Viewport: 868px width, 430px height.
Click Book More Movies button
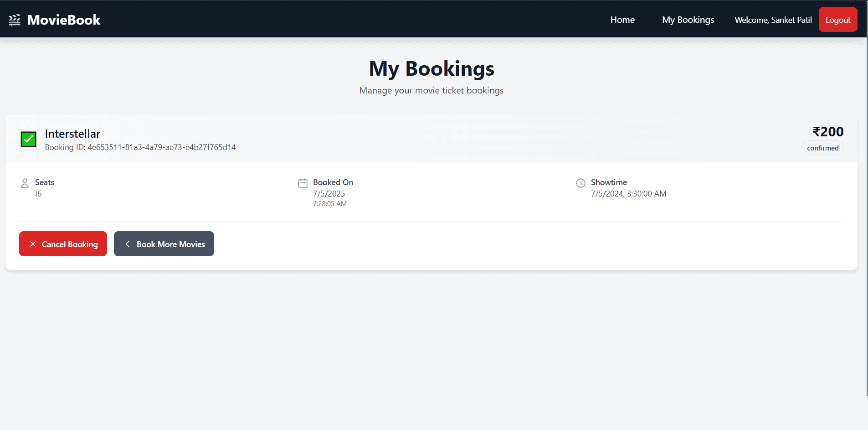point(164,244)
